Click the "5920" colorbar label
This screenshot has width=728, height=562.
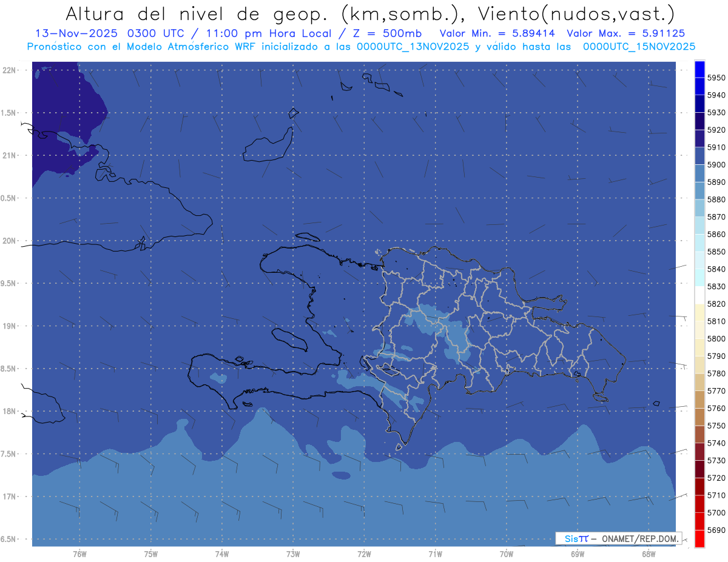click(716, 130)
